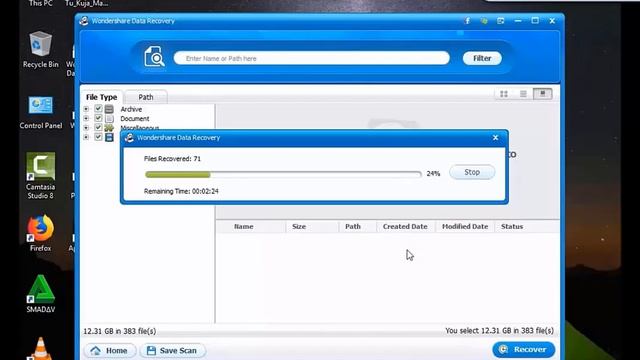Click 'Files Recovered: 71' text
Screen dimensions: 640x360
(172, 159)
